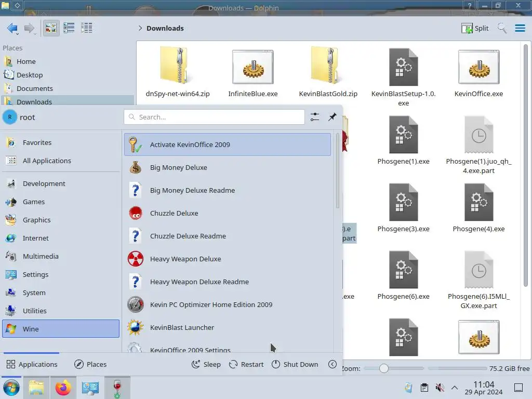Select Development category
Viewport: 532px width, 399px height.
click(x=61, y=183)
